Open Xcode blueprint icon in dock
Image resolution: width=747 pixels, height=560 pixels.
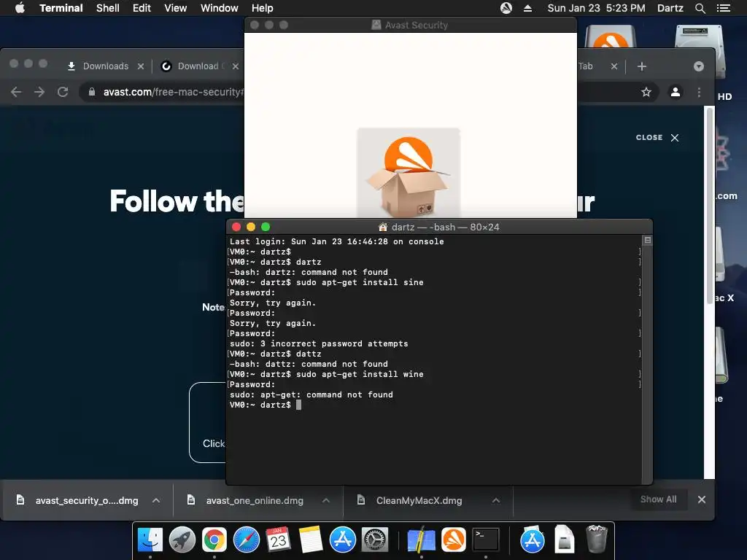click(421, 540)
